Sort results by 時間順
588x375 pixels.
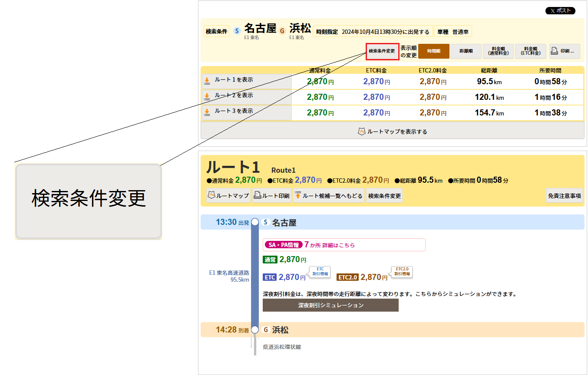[x=434, y=51]
